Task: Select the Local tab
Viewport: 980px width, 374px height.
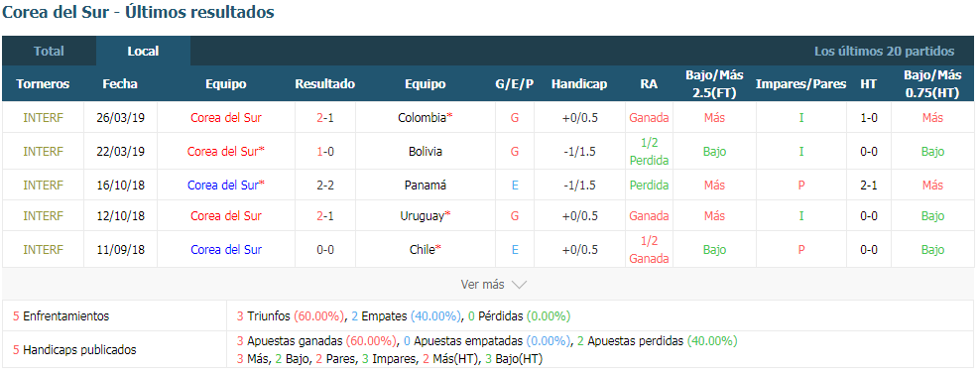Action: tap(143, 52)
